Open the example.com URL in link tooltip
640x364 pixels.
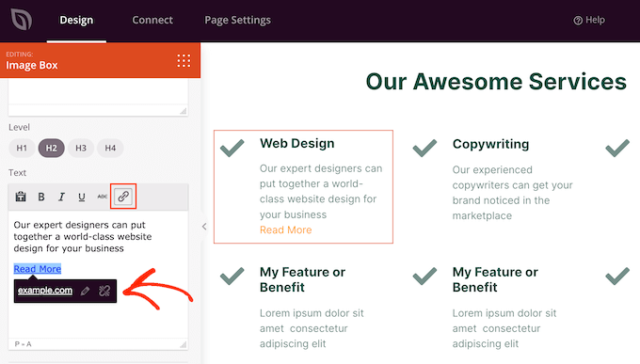(45, 291)
